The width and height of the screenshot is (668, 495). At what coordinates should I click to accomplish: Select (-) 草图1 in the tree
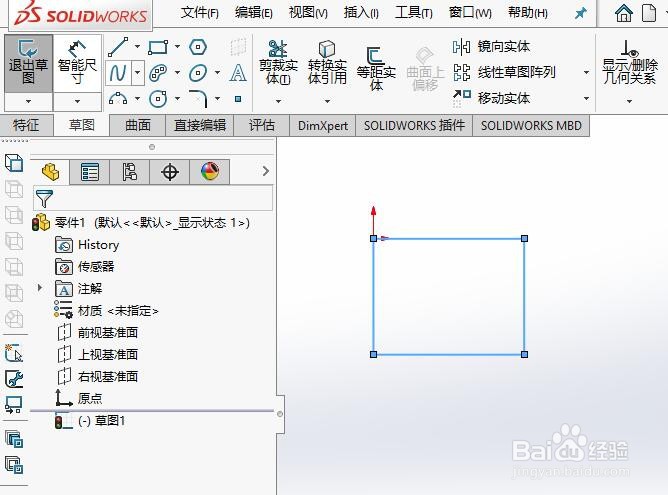pos(90,421)
